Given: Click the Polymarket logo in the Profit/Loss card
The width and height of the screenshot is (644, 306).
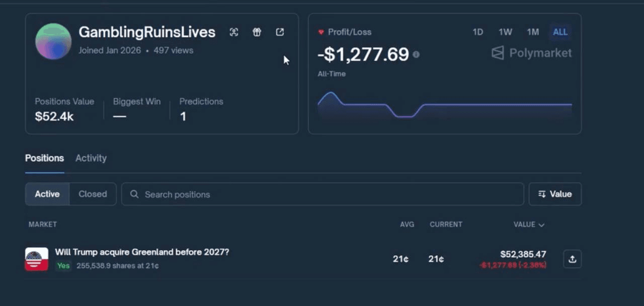Looking at the screenshot, I should point(532,53).
